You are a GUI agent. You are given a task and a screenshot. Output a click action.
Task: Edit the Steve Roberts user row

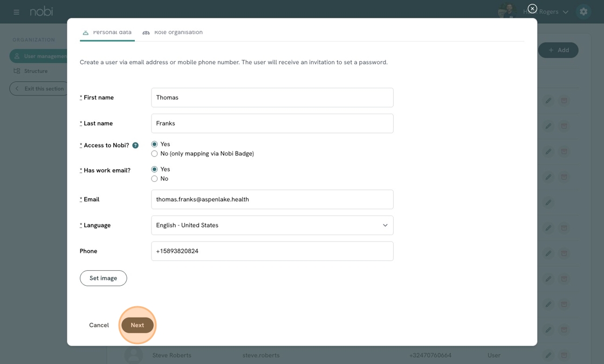[x=548, y=355]
